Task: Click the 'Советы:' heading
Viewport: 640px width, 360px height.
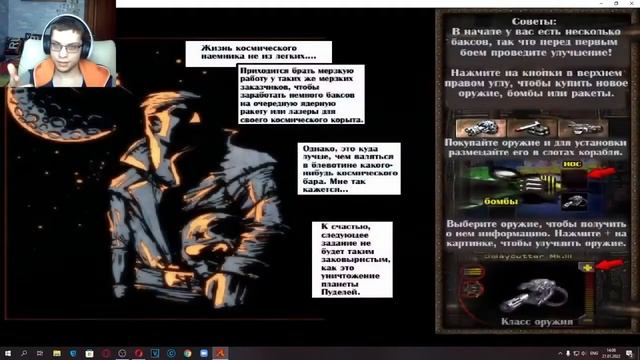Action: pyautogui.click(x=534, y=21)
